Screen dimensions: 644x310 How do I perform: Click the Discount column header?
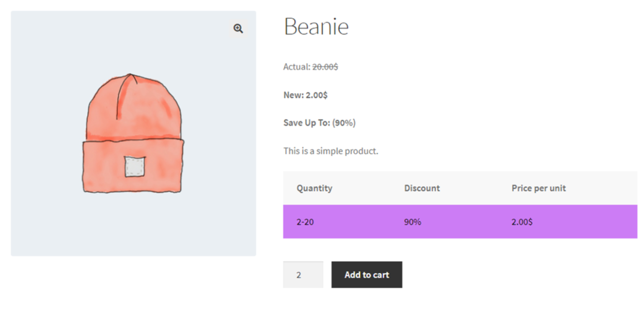pos(422,188)
